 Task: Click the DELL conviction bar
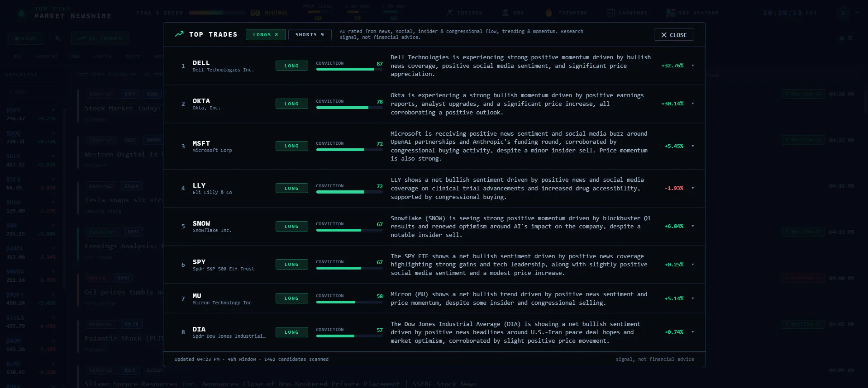pyautogui.click(x=349, y=69)
